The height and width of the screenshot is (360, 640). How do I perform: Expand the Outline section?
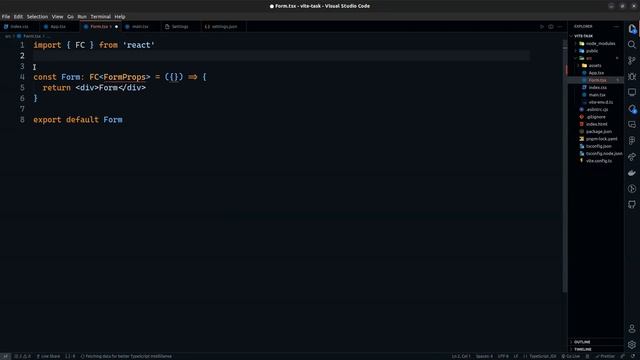596,342
